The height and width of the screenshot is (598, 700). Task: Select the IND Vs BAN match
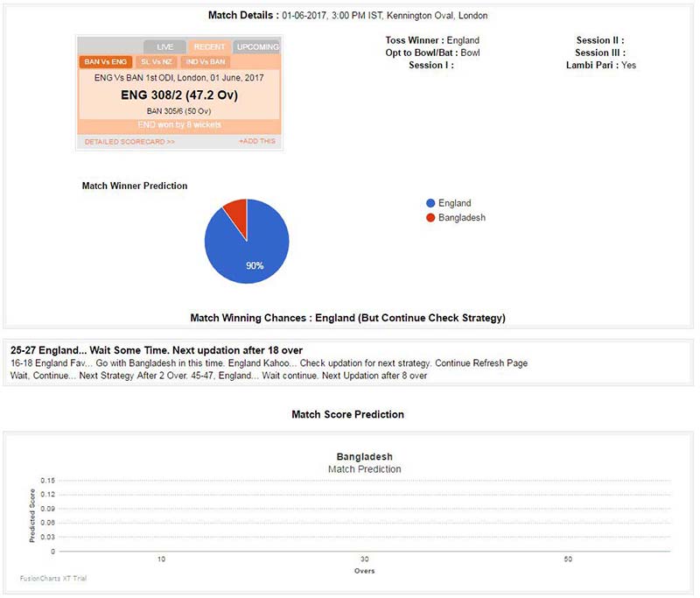[205, 62]
